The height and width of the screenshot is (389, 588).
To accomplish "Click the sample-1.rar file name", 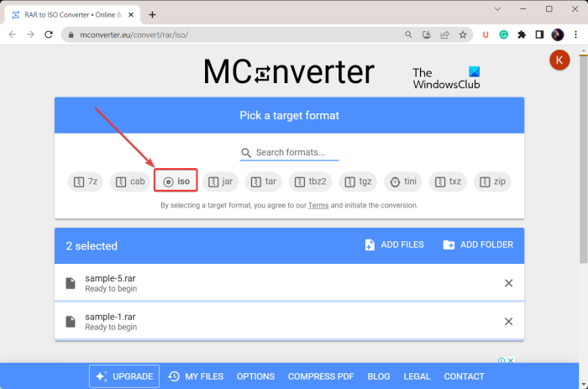I will pos(110,317).
